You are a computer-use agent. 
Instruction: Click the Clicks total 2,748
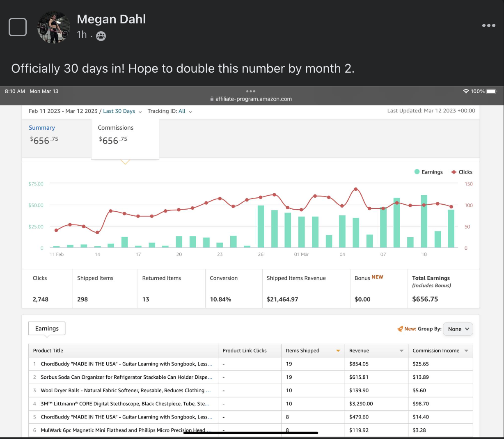[x=40, y=300]
